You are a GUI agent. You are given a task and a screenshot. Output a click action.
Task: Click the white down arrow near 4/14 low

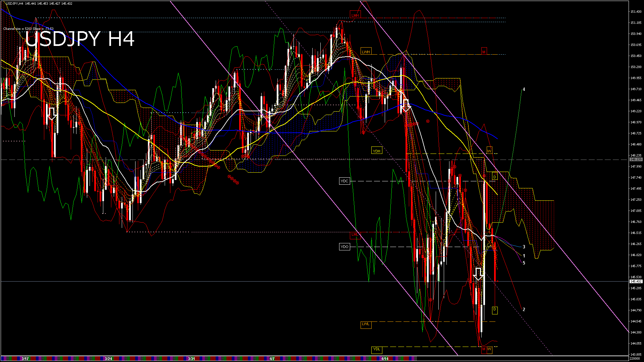(479, 274)
